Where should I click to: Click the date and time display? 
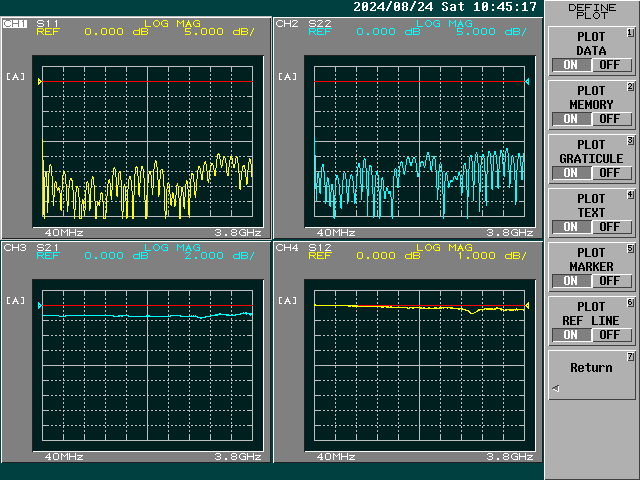point(445,7)
